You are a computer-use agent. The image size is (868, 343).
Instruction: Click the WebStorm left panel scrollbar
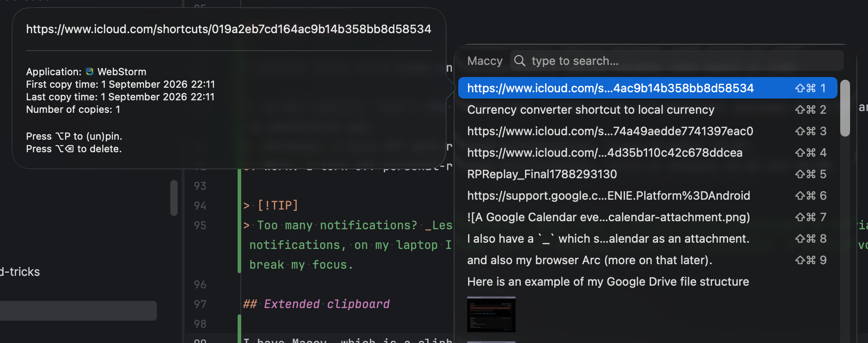pyautogui.click(x=174, y=198)
